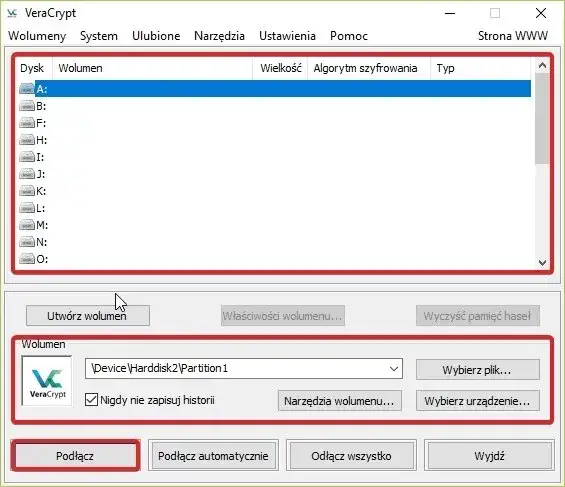The image size is (565, 487).
Task: Open Narzędzia wolumenu... button
Action: click(340, 401)
